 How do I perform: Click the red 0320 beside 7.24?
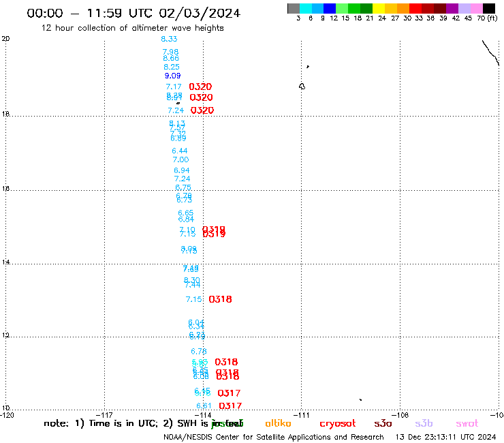pos(202,110)
